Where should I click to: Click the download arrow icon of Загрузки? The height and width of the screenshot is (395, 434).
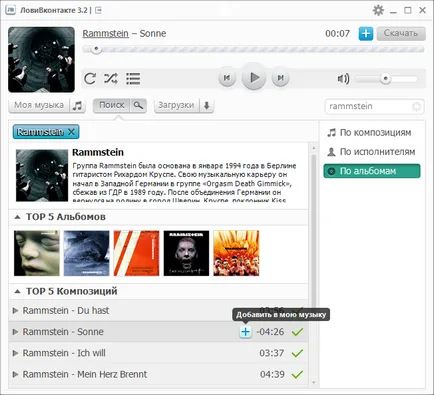(207, 106)
